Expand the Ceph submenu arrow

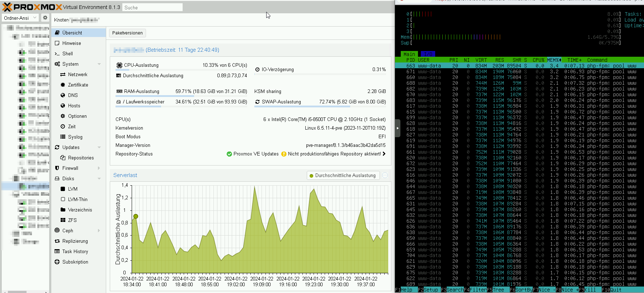pos(99,231)
